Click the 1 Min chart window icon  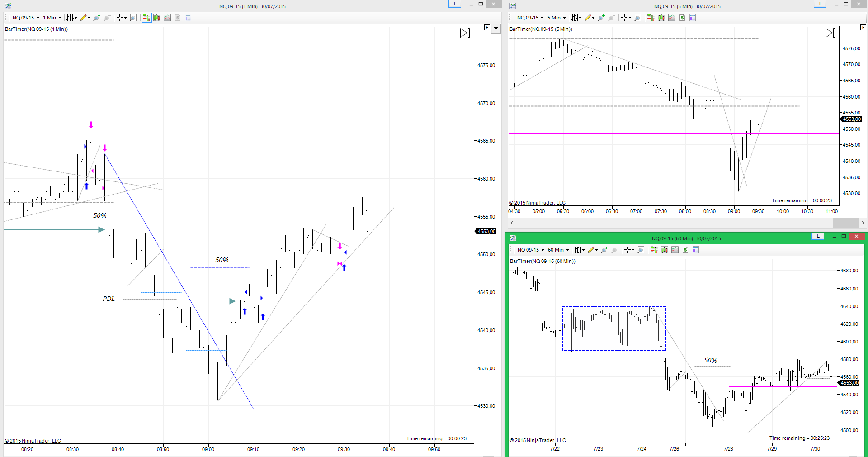pos(8,6)
